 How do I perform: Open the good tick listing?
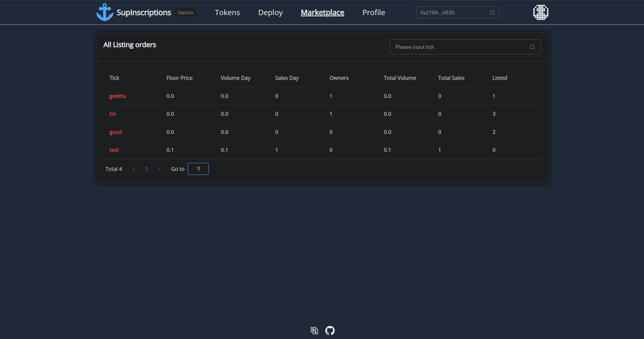click(x=115, y=132)
